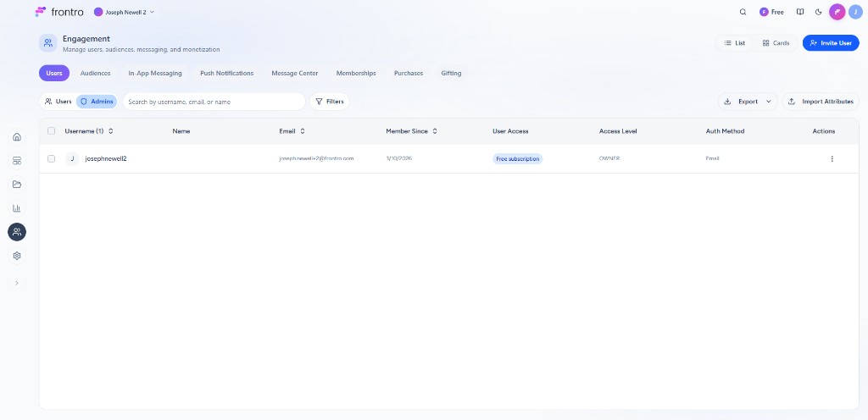
Task: Open the analytics bar chart sidebar icon
Action: [x=17, y=208]
